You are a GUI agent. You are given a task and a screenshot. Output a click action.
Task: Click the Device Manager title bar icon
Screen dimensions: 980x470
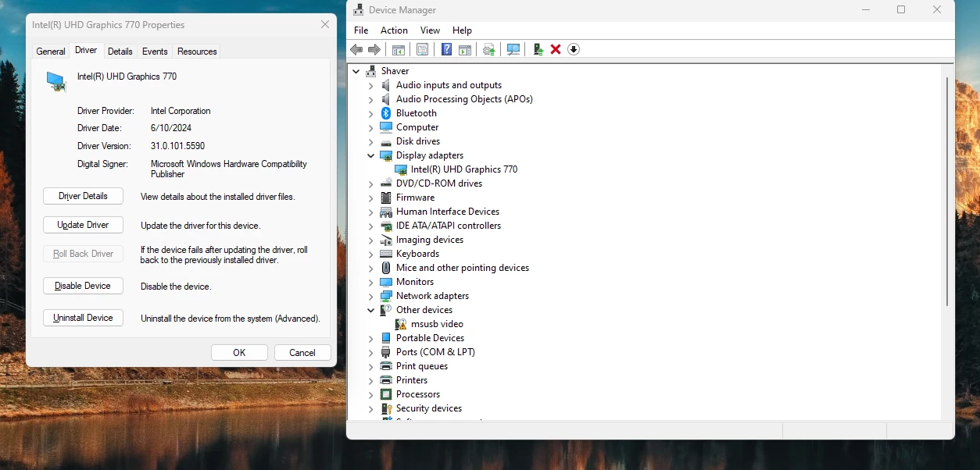[358, 10]
